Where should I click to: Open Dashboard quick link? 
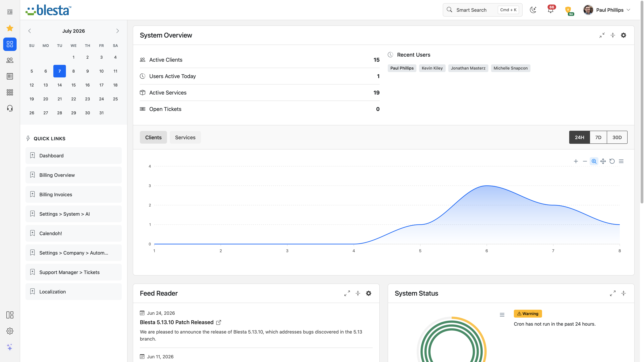coord(73,156)
